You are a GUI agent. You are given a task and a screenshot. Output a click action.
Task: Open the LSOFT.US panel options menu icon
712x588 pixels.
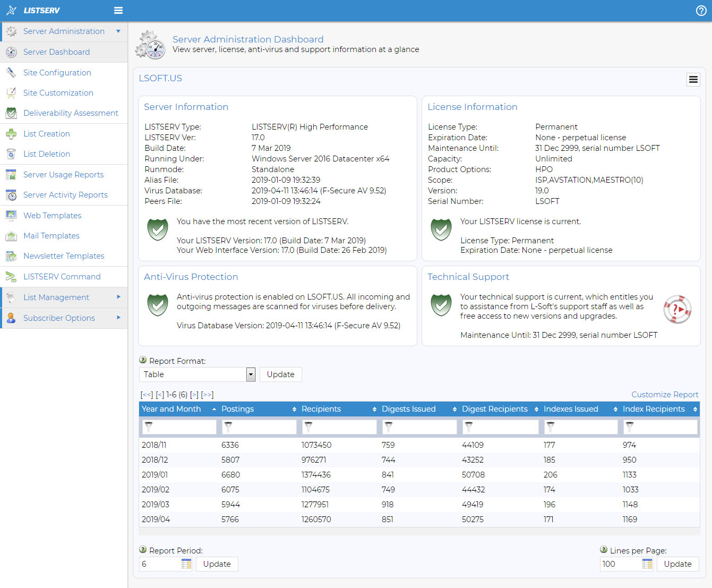click(693, 80)
